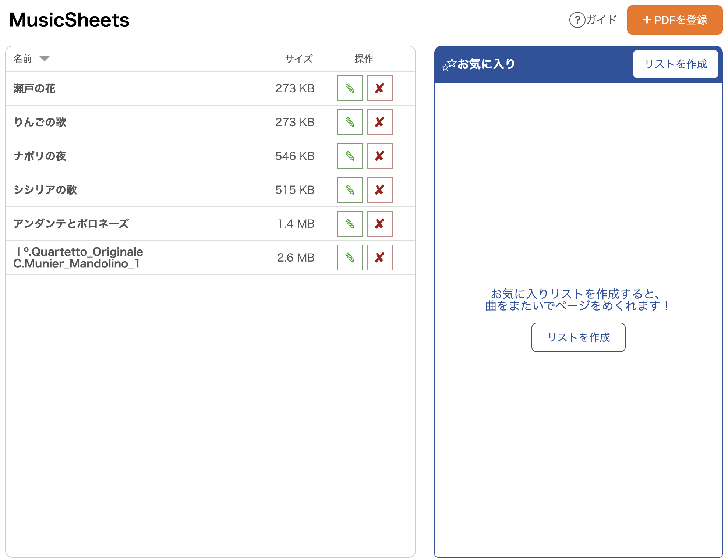
Task: Click リストを作成 in the favorites header
Action: (675, 64)
